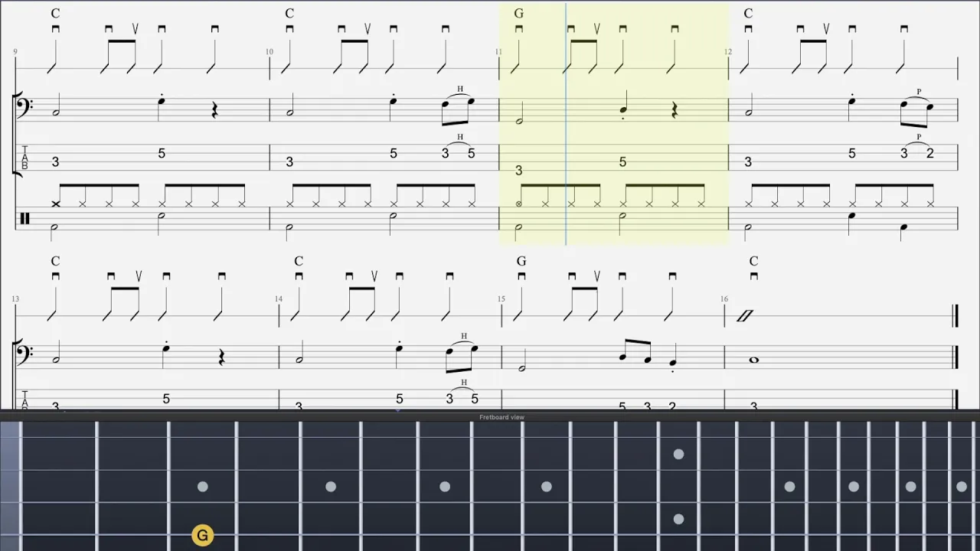Click the hammer-on H symbol in measure 10 notation
Image resolution: width=980 pixels, height=551 pixels.
coord(460,90)
